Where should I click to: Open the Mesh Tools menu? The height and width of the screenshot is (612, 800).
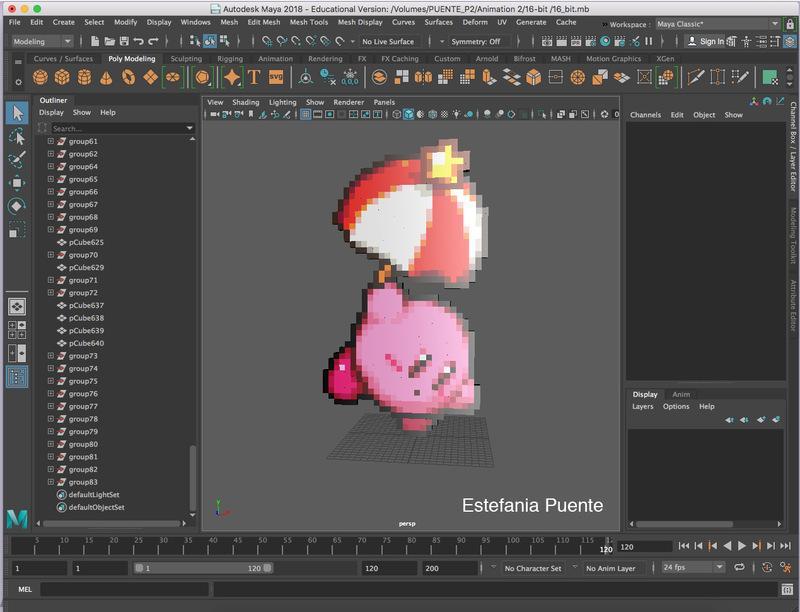(308, 22)
